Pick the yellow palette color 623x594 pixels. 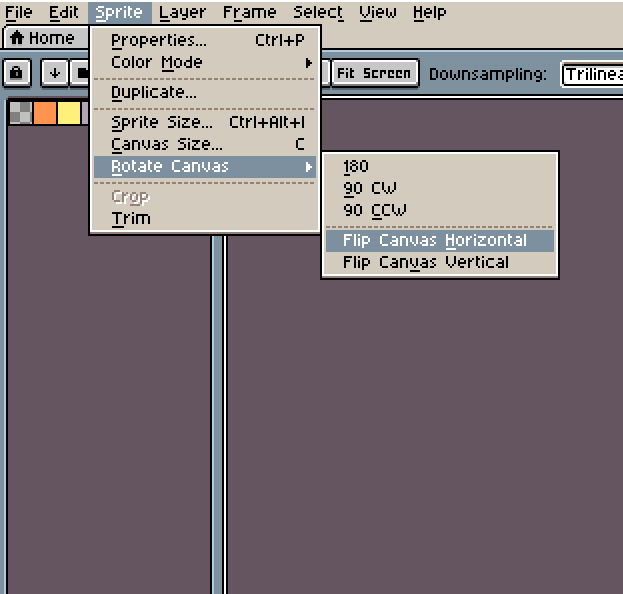click(x=69, y=113)
